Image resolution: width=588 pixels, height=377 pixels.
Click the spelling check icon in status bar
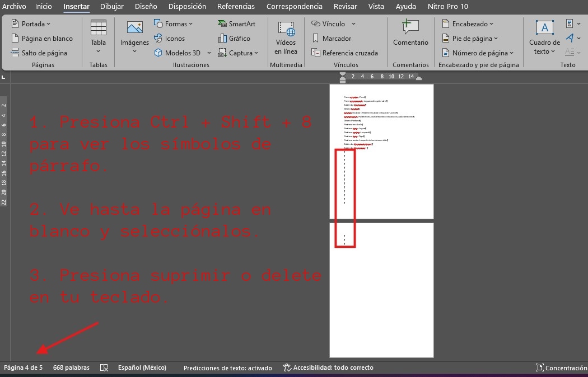104,367
